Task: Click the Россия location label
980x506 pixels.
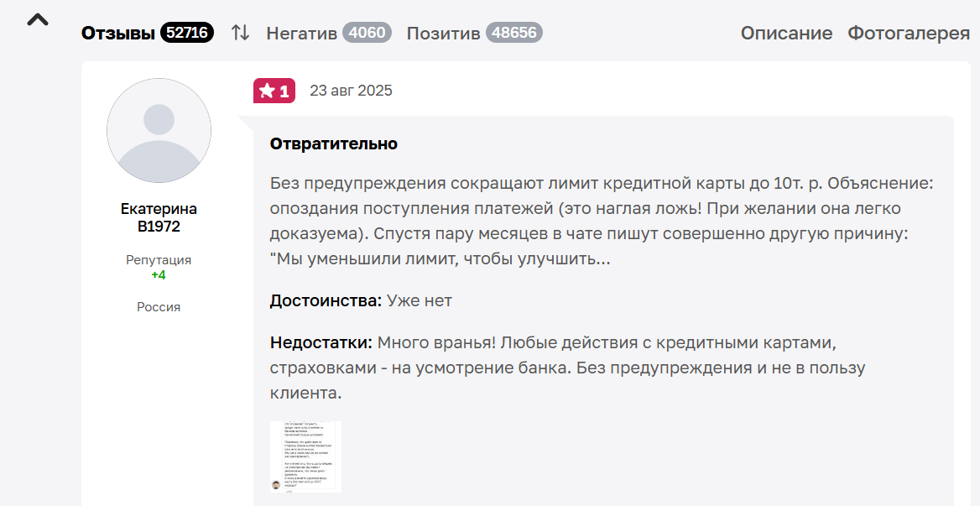Action: [159, 307]
